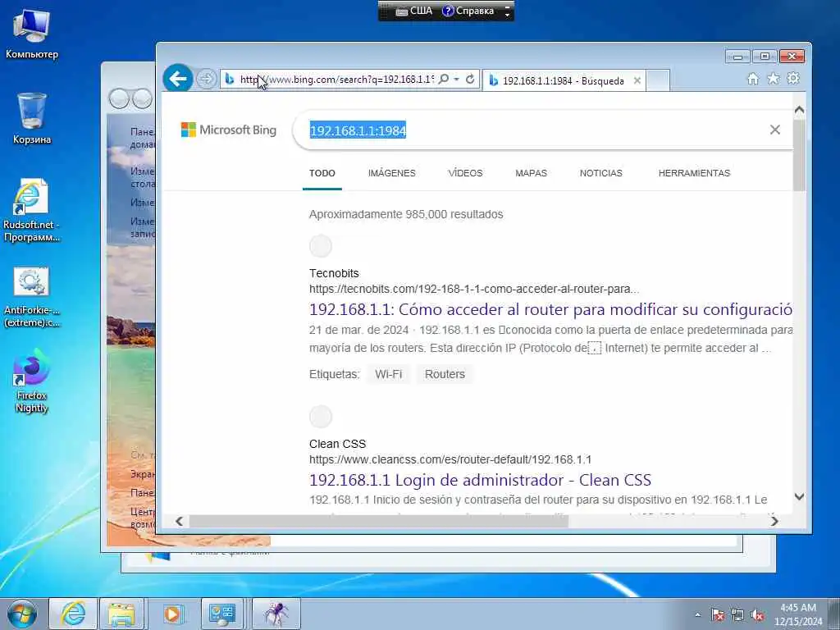
Task: Open Favorites star icon in Internet Explorer
Action: 773,80
